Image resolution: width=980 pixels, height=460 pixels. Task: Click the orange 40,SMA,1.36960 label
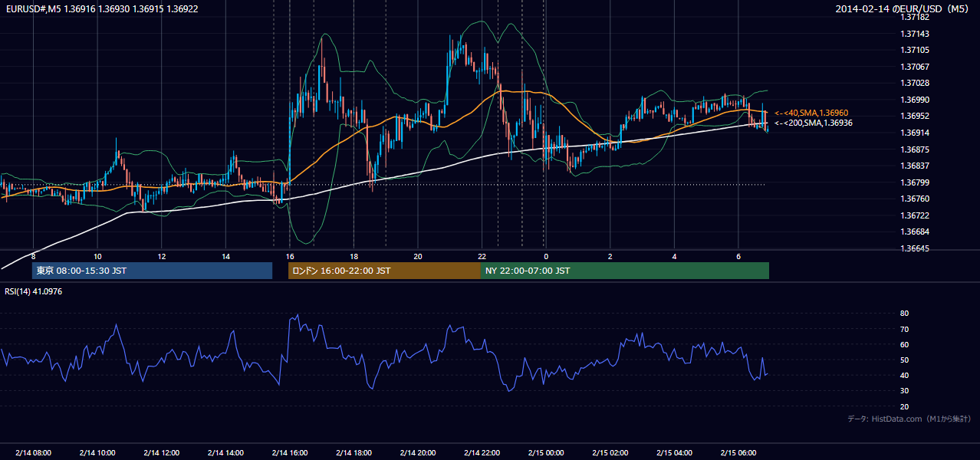[811, 113]
